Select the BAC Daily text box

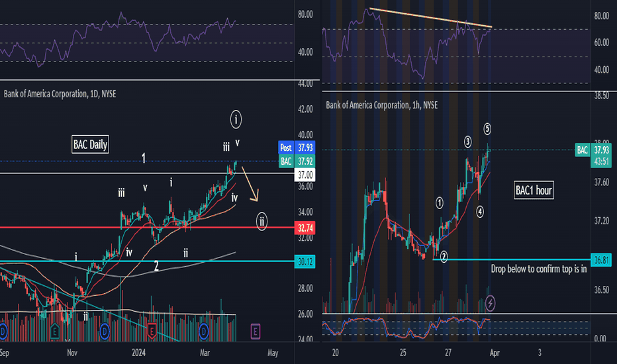tap(90, 144)
